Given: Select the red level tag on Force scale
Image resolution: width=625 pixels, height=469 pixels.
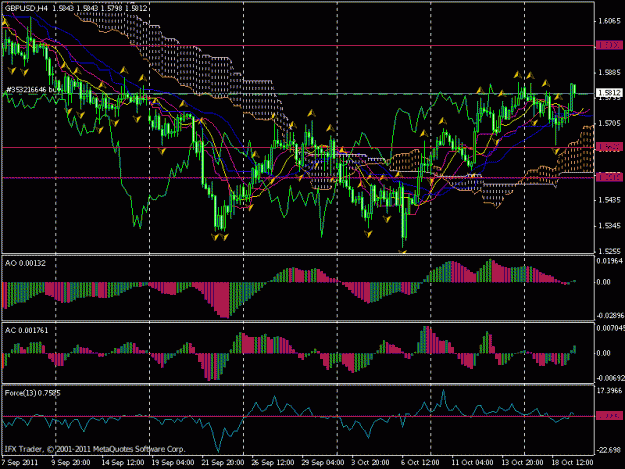Looking at the screenshot, I should pyautogui.click(x=609, y=416).
